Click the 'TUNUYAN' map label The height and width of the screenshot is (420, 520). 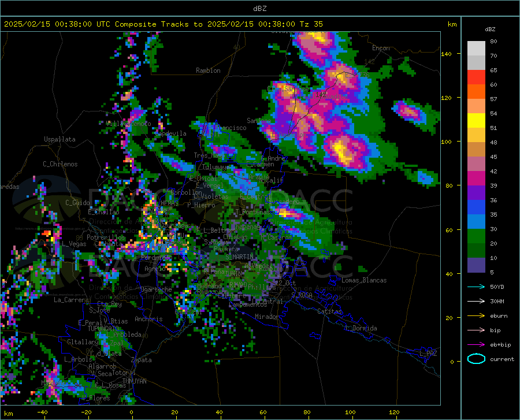tap(134, 381)
